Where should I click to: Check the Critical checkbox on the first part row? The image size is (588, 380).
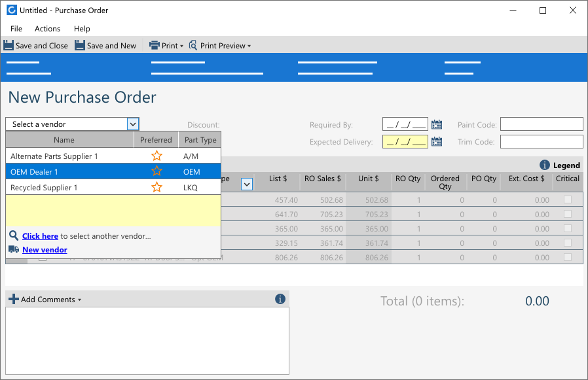point(568,199)
